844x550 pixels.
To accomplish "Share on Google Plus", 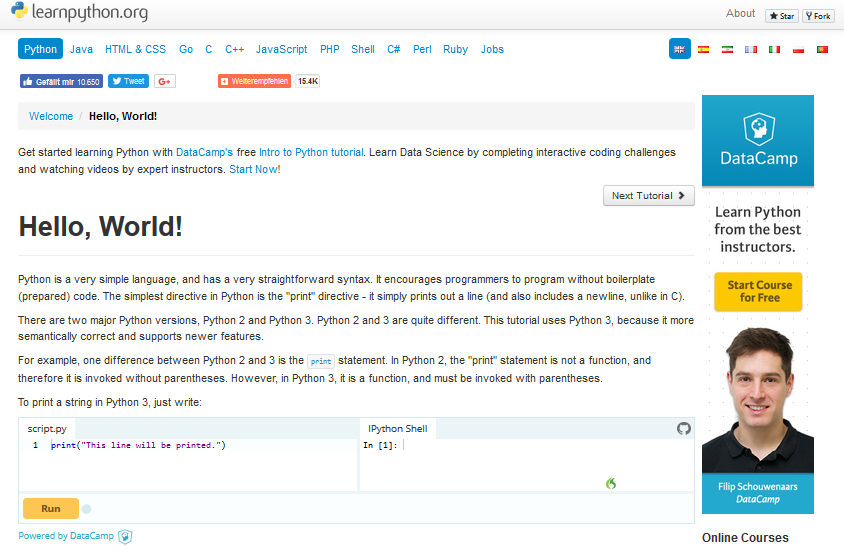I will (165, 81).
